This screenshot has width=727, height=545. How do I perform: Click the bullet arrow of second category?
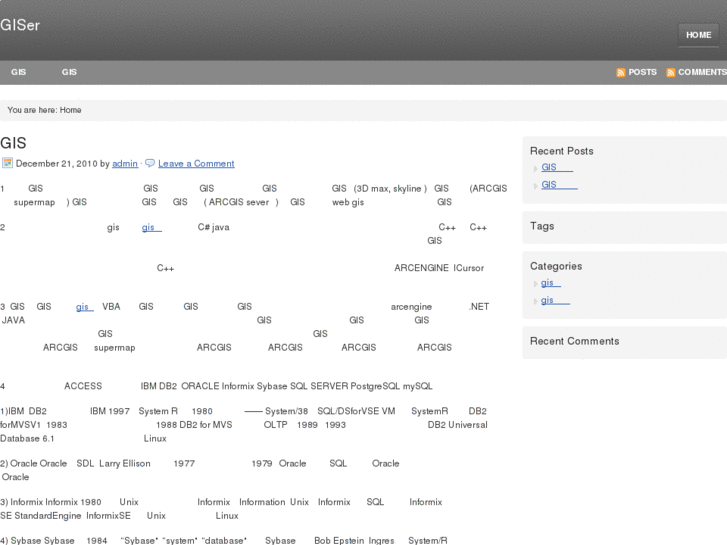536,301
